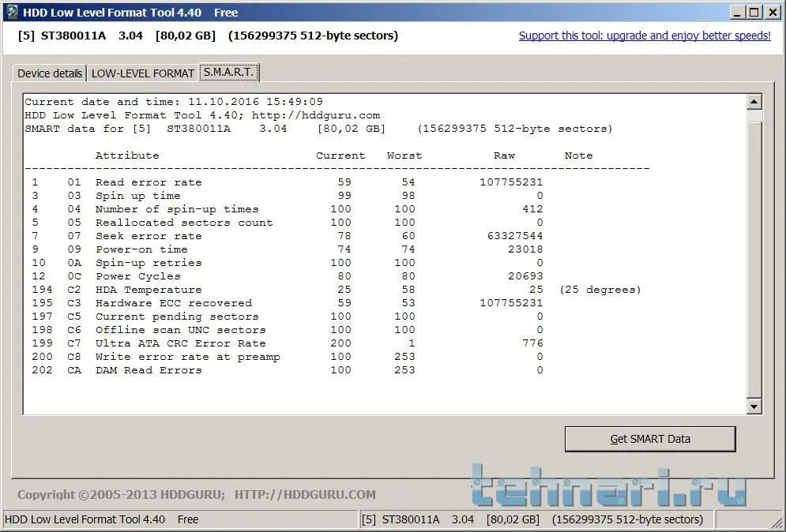
Task: Click the 'Raw' column header
Action: click(504, 155)
